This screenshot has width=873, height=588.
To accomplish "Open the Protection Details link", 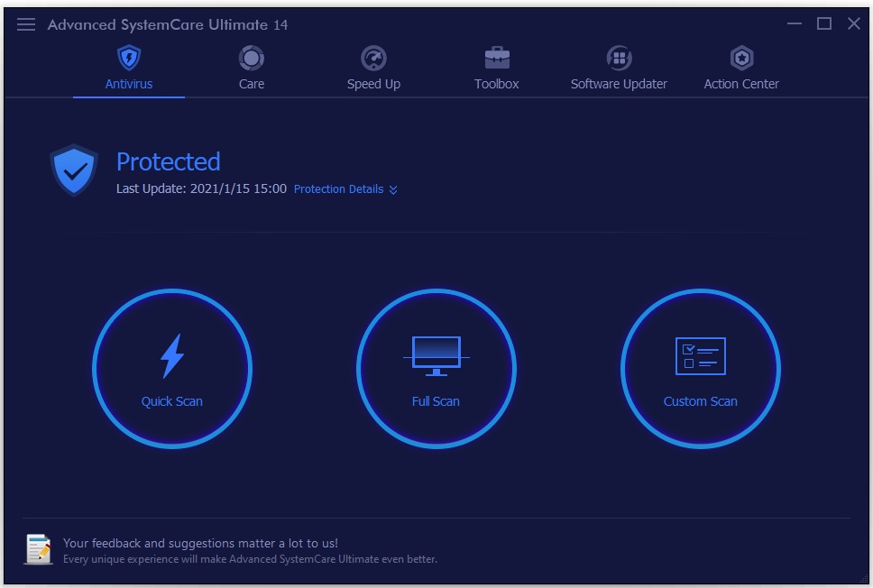I will (338, 189).
